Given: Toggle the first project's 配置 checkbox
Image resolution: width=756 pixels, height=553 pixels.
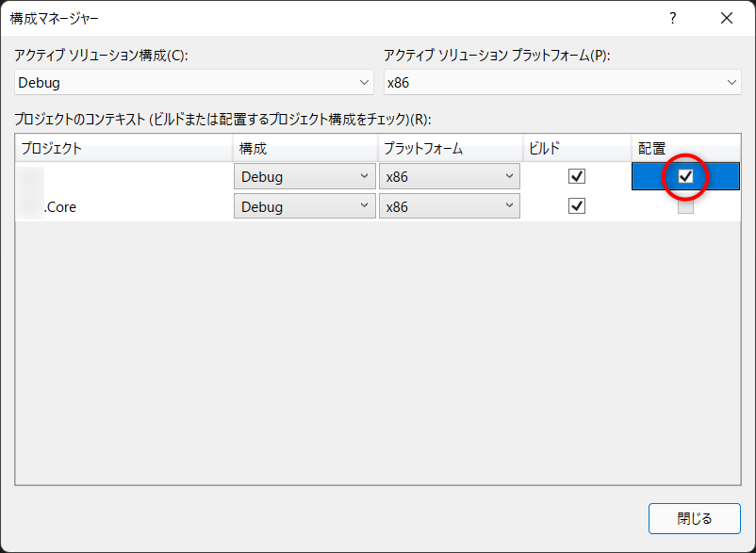Looking at the screenshot, I should click(x=686, y=176).
